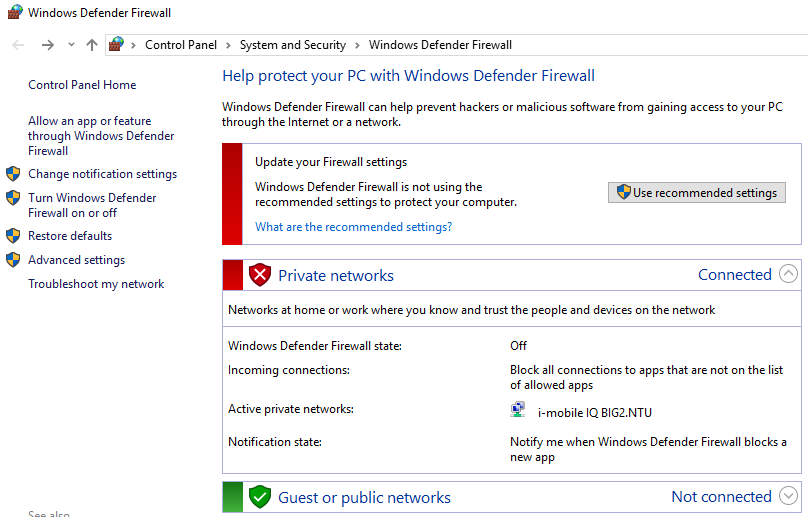Screen dimensions: 808x517
Task: Select Turn Windows Defender Firewall on or off
Action: click(92, 205)
